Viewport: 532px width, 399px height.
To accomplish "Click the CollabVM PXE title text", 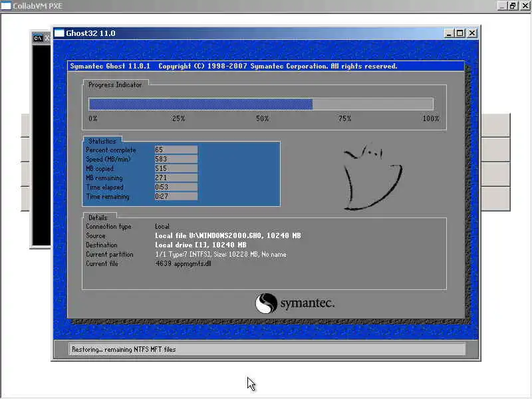I will 38,6.
